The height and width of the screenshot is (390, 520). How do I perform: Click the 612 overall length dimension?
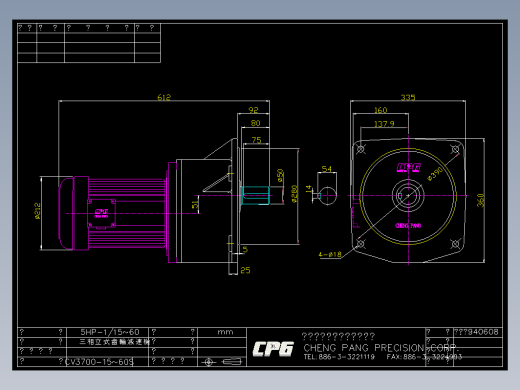point(164,97)
